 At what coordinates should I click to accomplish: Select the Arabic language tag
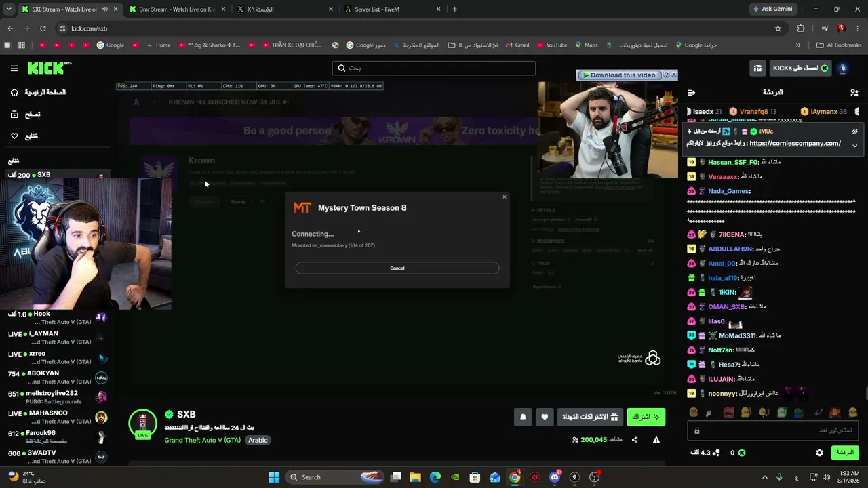(258, 440)
